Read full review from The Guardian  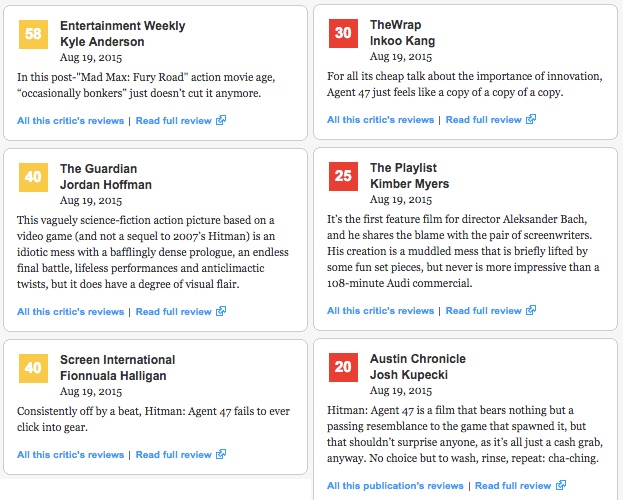173,312
